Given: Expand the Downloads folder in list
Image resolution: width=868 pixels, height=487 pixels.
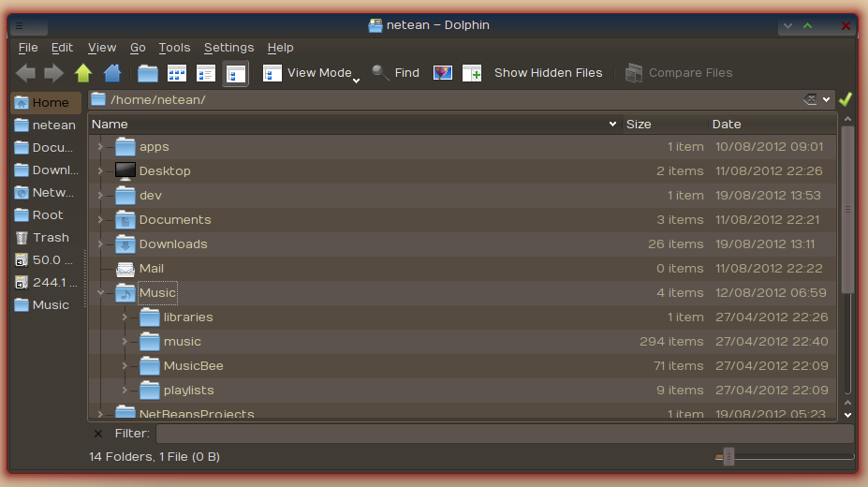Looking at the screenshot, I should click(x=100, y=244).
